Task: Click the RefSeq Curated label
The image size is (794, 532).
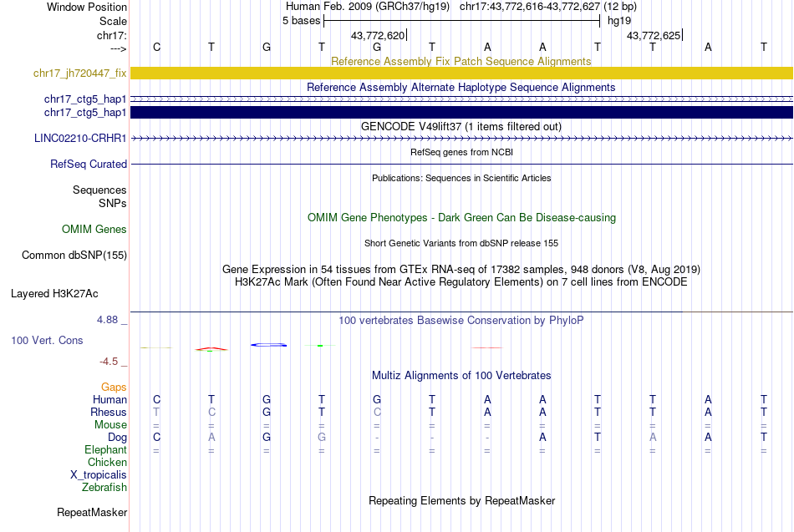Action: 88,164
